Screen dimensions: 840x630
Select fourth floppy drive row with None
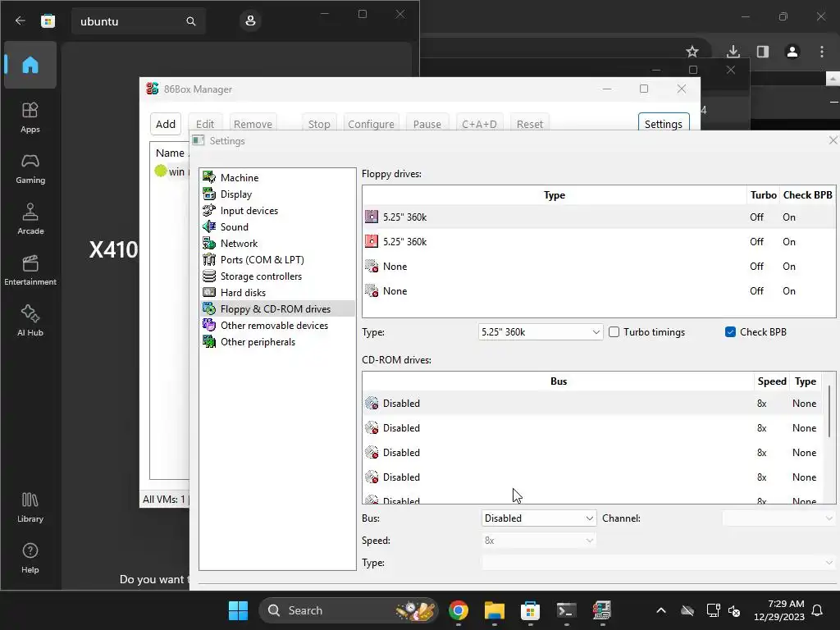pyautogui.click(x=598, y=291)
